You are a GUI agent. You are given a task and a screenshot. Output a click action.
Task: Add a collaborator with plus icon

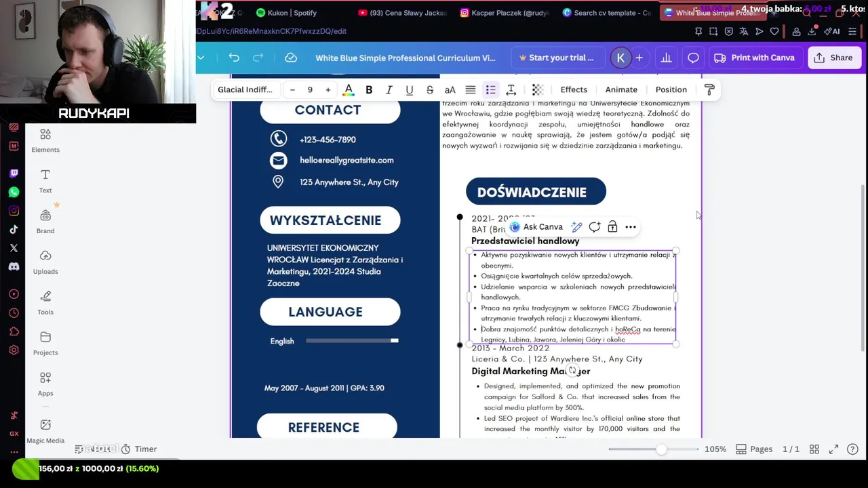[x=639, y=58]
